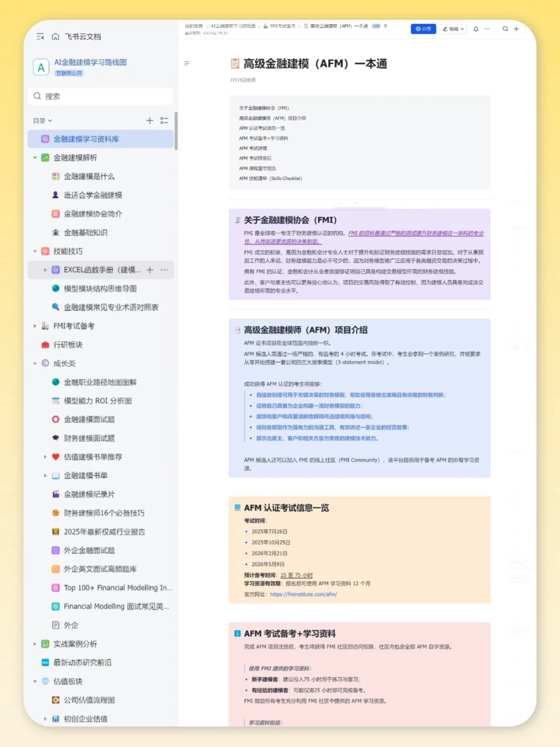Jump to AFM 认证考试信息一览 in contents
Viewport: 560px width, 747px height.
tap(262, 128)
